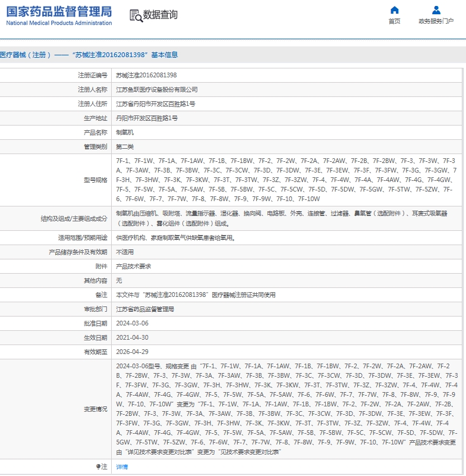Click effective date 2021-04-30

click(x=132, y=337)
